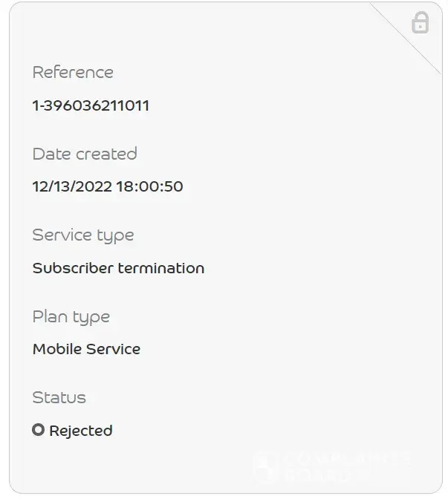Select the Service type label
The image size is (448, 499).
pos(83,235)
